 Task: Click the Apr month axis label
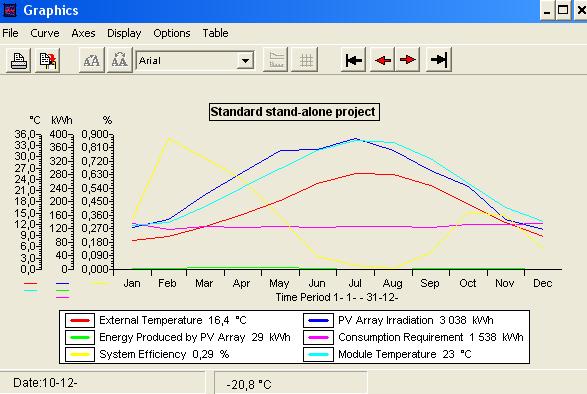click(241, 283)
